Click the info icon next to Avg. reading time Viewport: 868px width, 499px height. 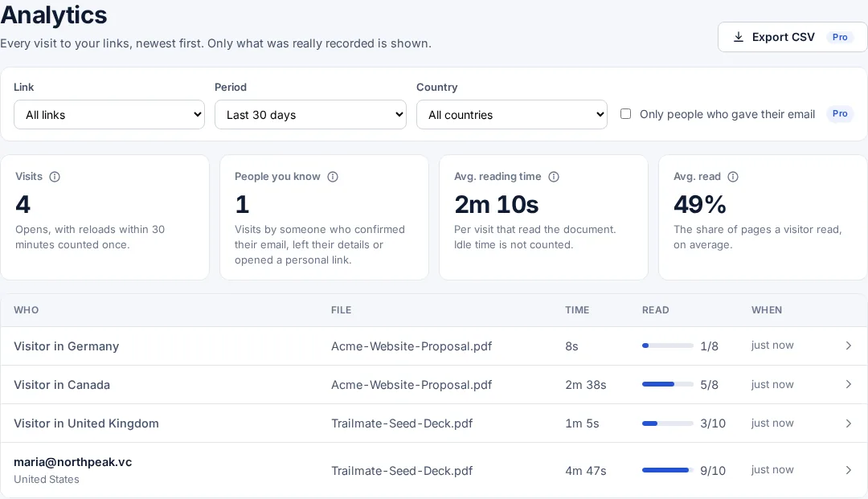coord(554,177)
